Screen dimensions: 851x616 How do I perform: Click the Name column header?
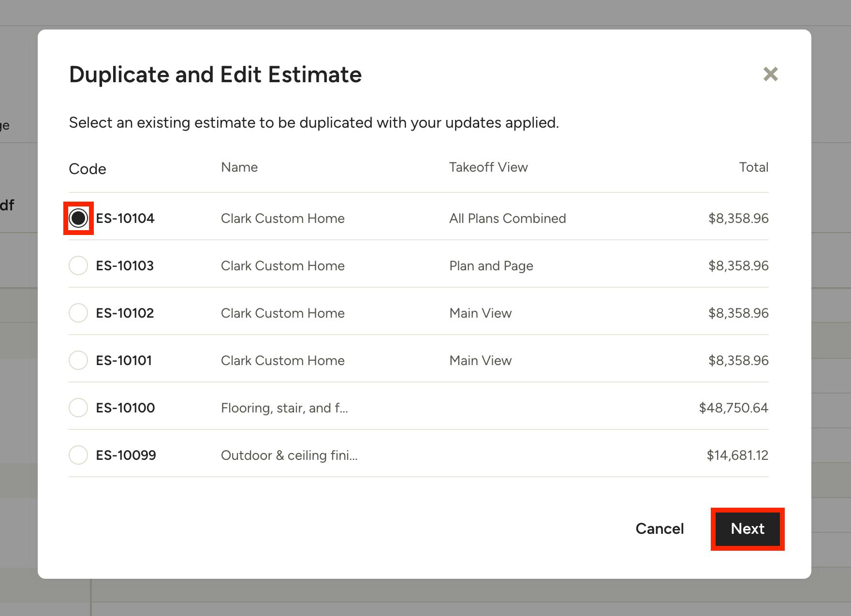239,167
